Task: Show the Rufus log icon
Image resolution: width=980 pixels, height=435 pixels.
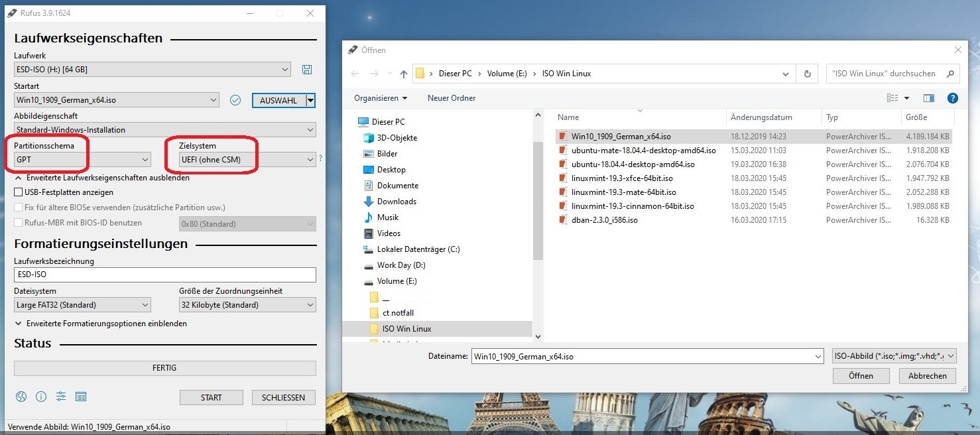Action: (81, 397)
